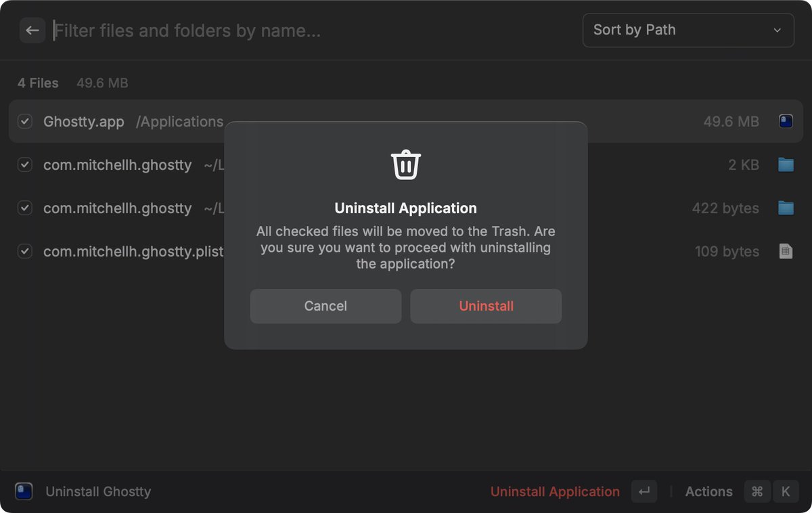The width and height of the screenshot is (812, 513).
Task: Click the /Applications path text
Action: point(179,122)
